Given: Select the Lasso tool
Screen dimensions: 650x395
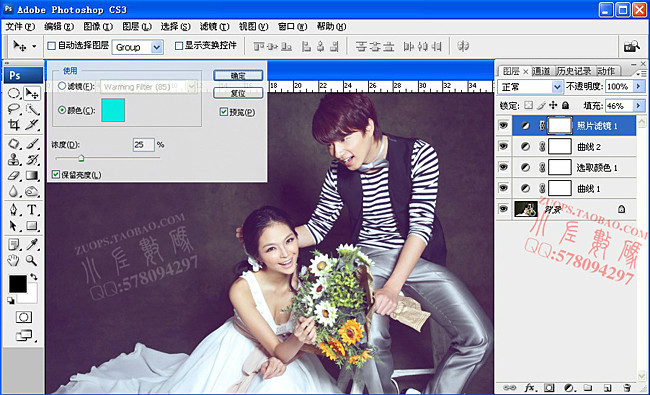Looking at the screenshot, I should 14,109.
